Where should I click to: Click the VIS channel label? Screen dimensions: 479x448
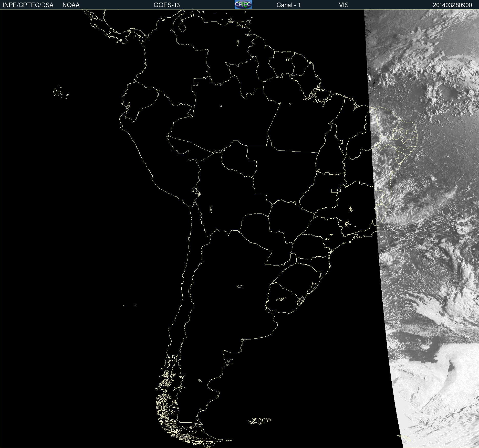tap(343, 5)
